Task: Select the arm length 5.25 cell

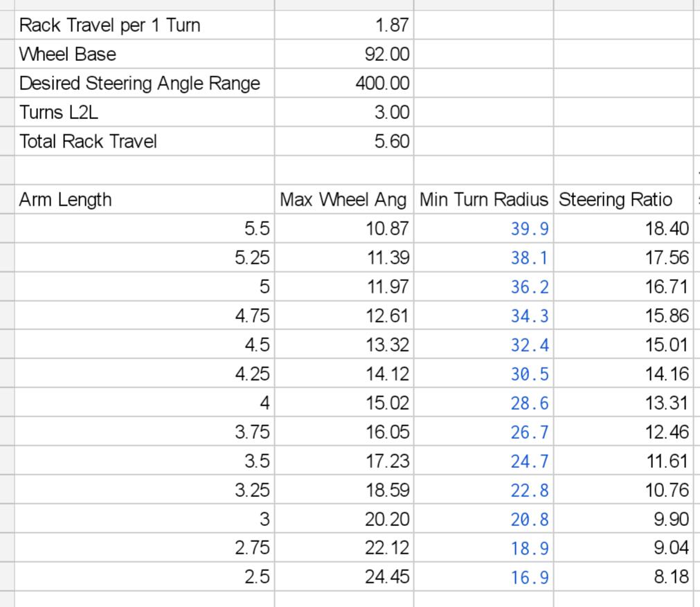Action: coord(144,257)
